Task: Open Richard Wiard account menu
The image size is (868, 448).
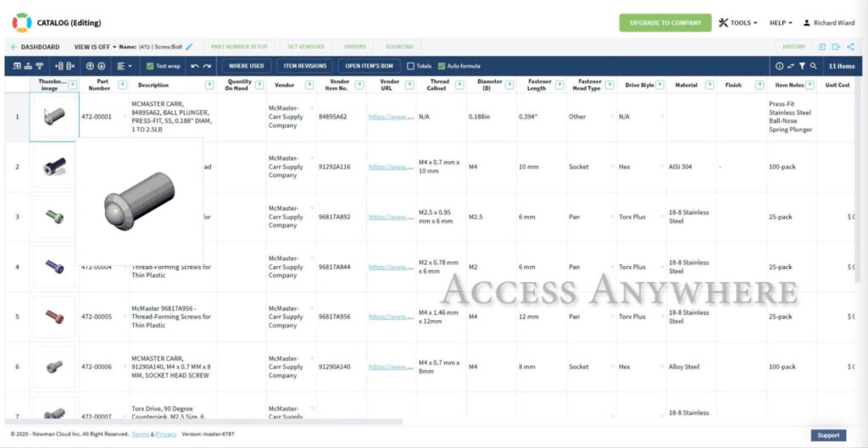Action: tap(829, 23)
